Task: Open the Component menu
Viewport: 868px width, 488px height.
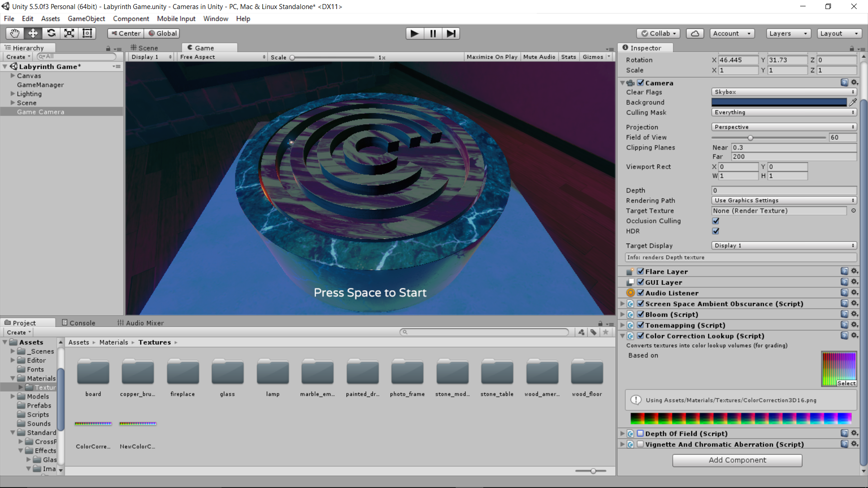Action: point(131,19)
